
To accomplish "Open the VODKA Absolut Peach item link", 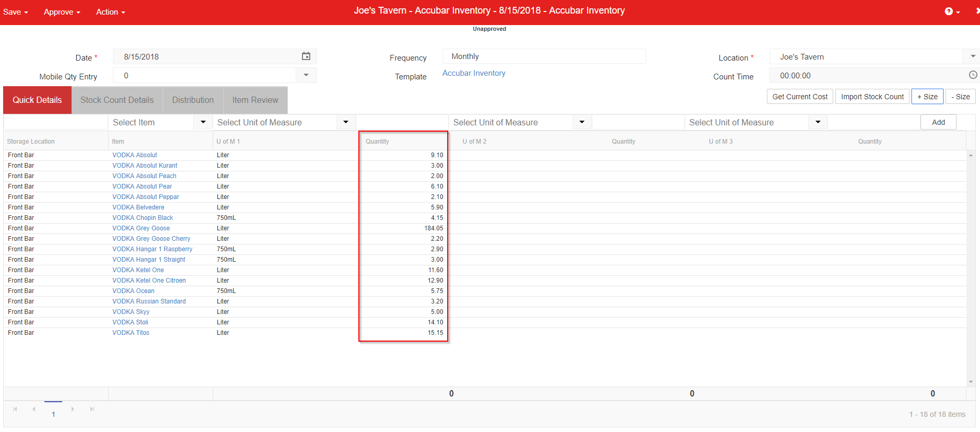I will point(144,176).
